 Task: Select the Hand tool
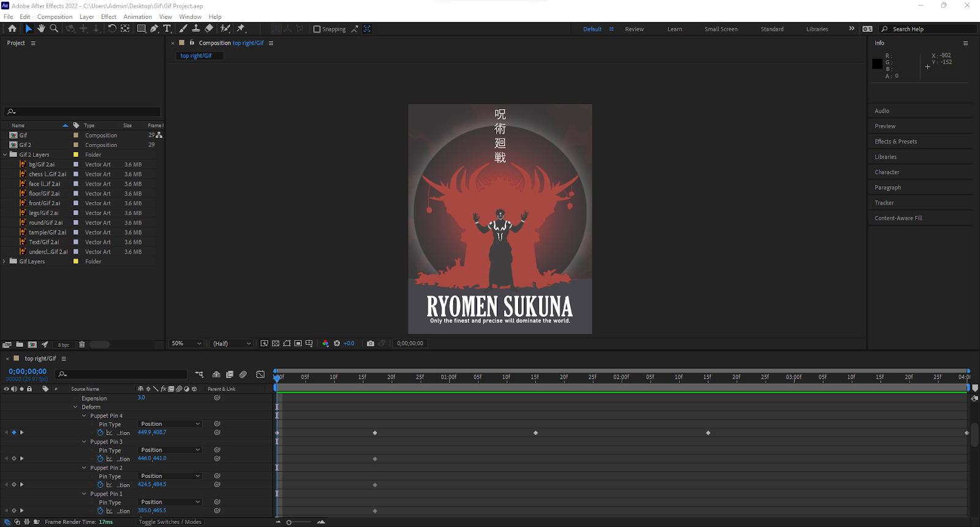point(41,28)
